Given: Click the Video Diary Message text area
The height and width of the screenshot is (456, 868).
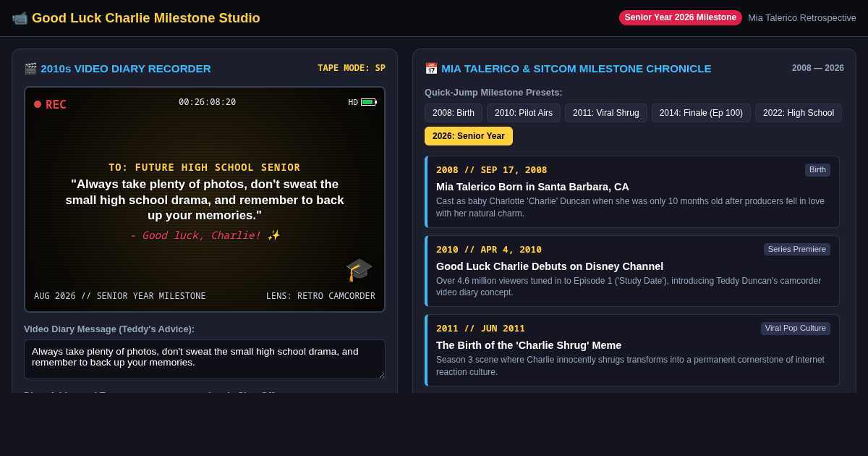Looking at the screenshot, I should point(205,360).
